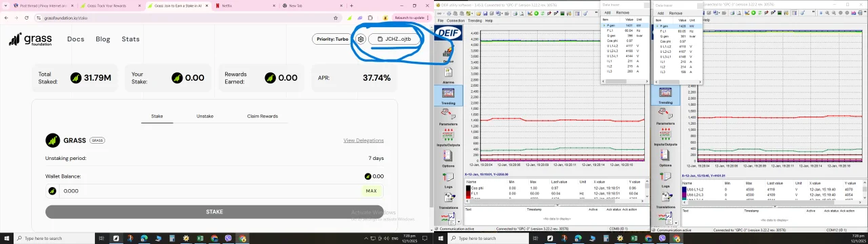Open Help menu in left DEIF window
The image size is (868, 244).
pyautogui.click(x=489, y=20)
